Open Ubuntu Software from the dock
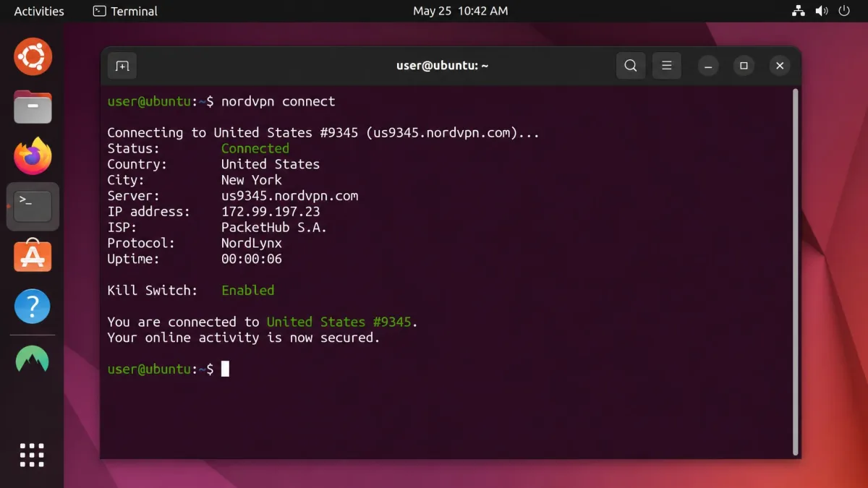The image size is (868, 488). point(33,256)
